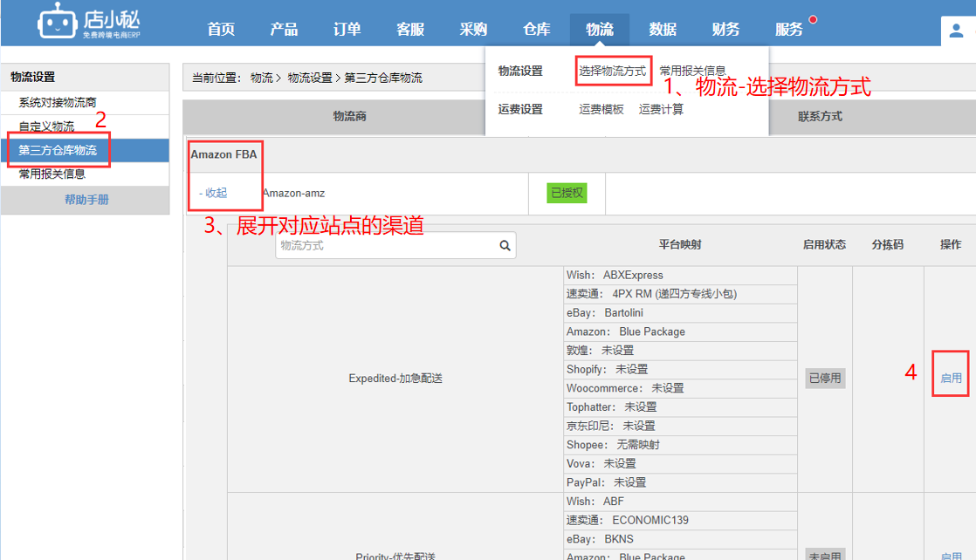Viewport: 976px width, 560px height.
Task: Collapse Amazon FBA with 收起
Action: [x=213, y=193]
